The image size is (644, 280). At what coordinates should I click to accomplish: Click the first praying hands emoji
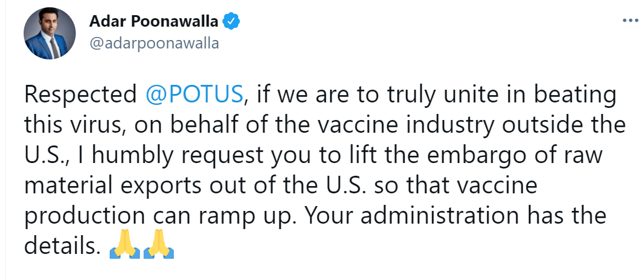click(124, 249)
